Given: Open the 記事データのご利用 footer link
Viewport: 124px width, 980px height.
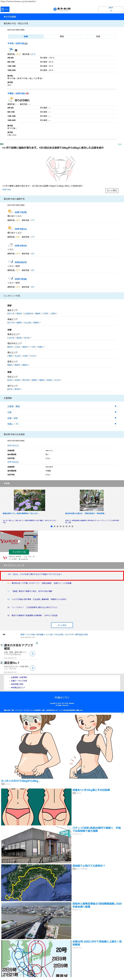Looking at the screenshot, I should click(x=19, y=681).
